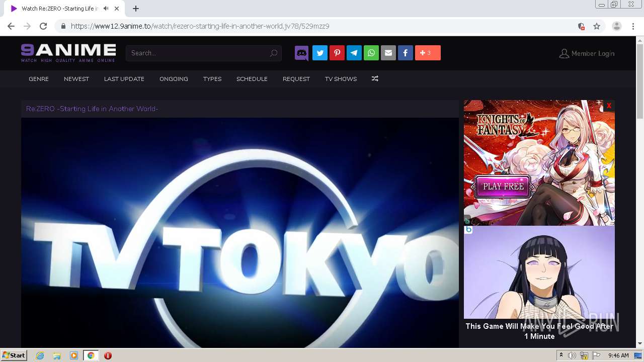The width and height of the screenshot is (644, 362).
Task: Click the action center flag icon
Action: point(596,355)
